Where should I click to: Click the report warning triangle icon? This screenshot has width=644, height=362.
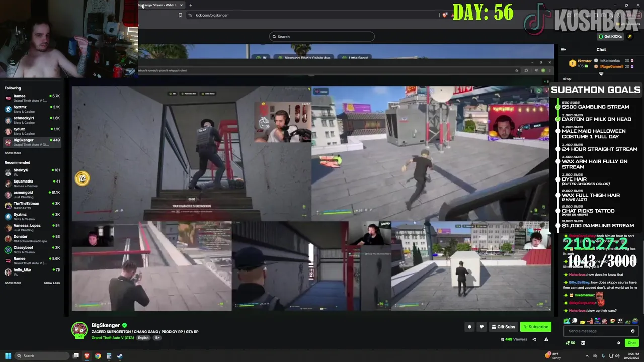(x=546, y=339)
